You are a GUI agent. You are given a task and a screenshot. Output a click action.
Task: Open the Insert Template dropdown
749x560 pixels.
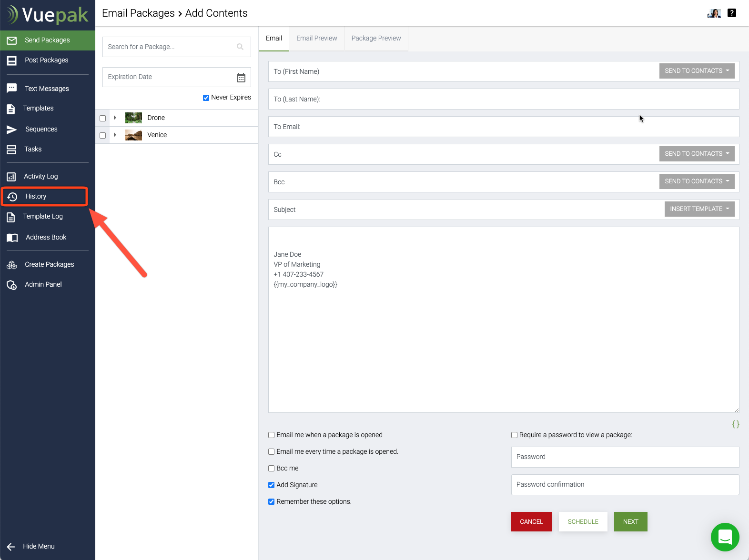[x=699, y=209]
